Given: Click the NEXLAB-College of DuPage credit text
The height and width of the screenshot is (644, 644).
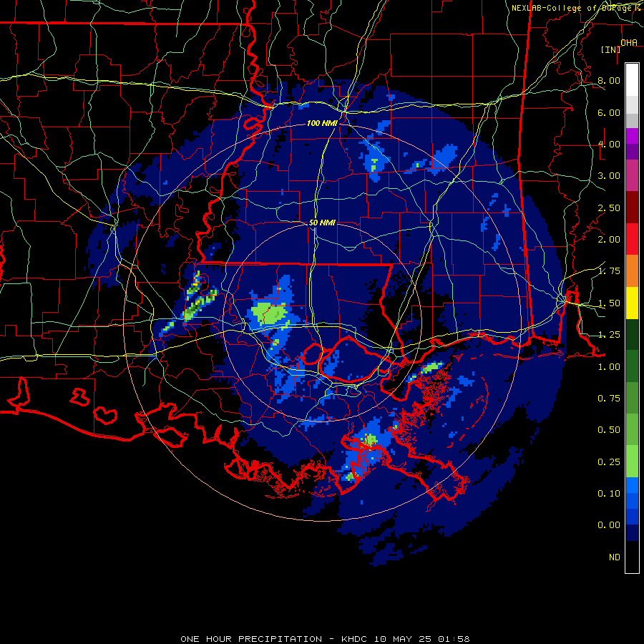Looking at the screenshot, I should [573, 8].
